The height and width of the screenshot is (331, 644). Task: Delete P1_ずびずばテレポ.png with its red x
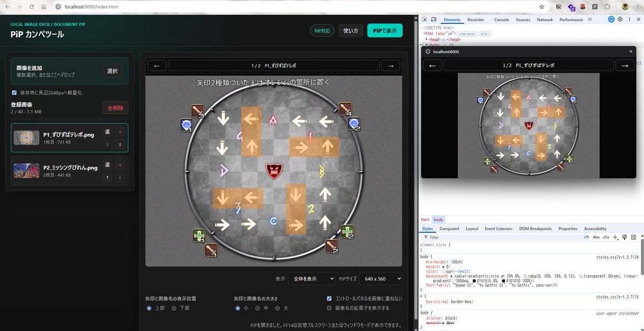120,132
